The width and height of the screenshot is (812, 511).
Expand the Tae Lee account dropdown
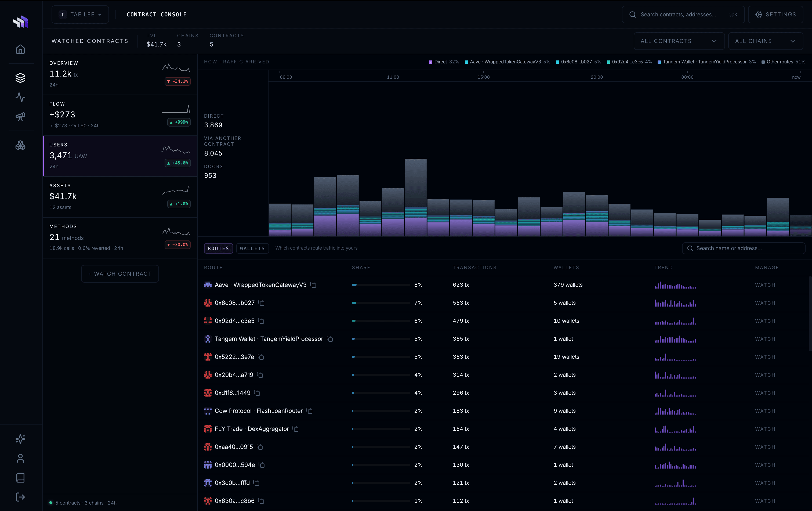(80, 15)
